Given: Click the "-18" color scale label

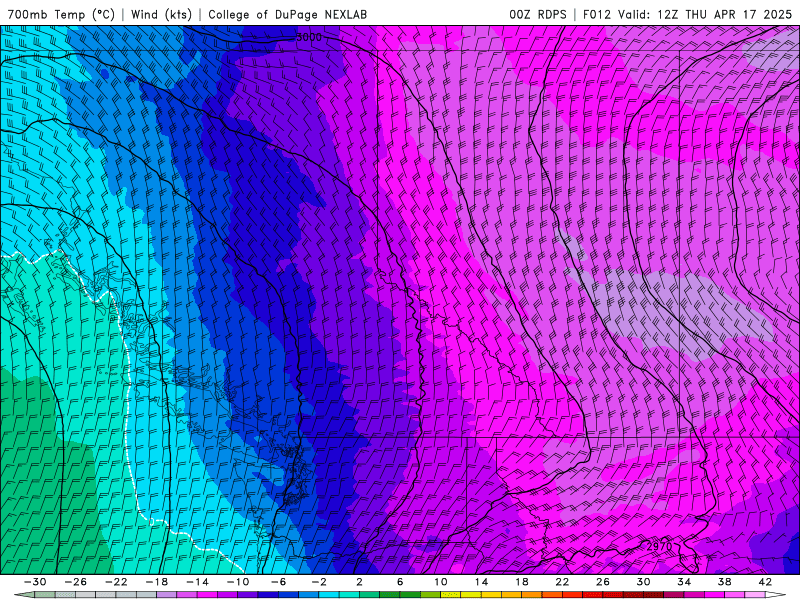Looking at the screenshot, I should [x=157, y=582].
